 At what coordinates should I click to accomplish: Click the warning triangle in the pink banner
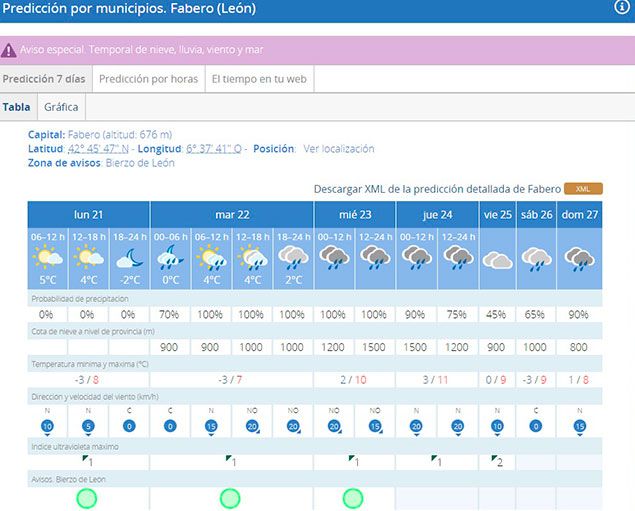tap(9, 49)
